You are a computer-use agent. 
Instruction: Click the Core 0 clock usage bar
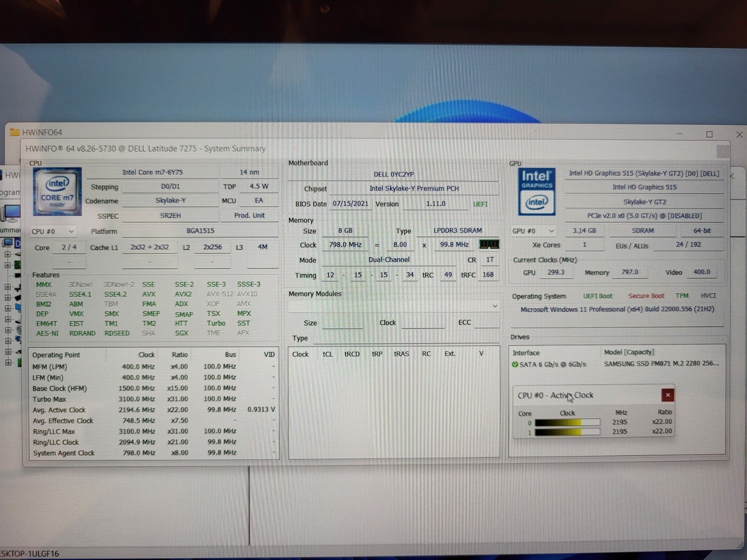pos(567,422)
